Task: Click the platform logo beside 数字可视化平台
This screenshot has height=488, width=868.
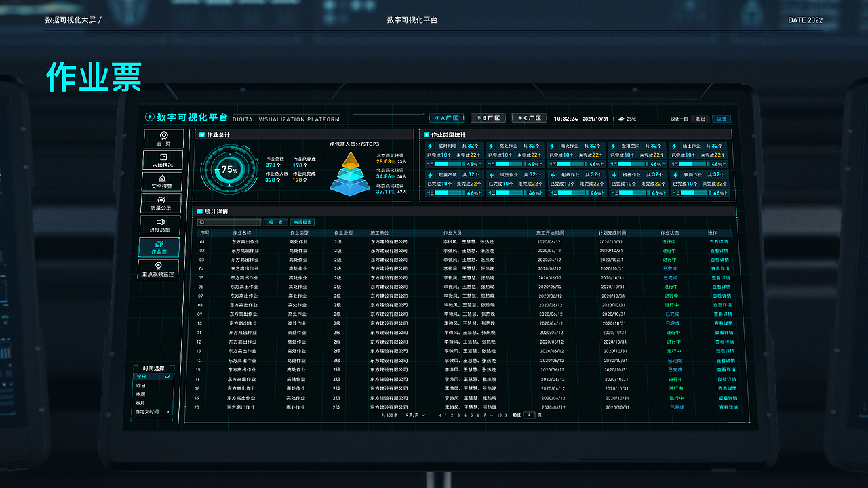Action: (x=150, y=117)
